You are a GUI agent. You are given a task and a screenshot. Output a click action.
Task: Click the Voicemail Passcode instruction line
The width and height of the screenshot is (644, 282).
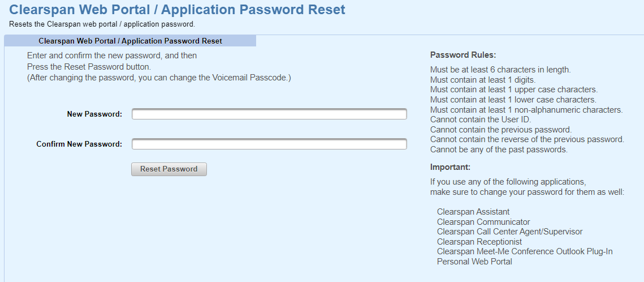click(x=159, y=78)
